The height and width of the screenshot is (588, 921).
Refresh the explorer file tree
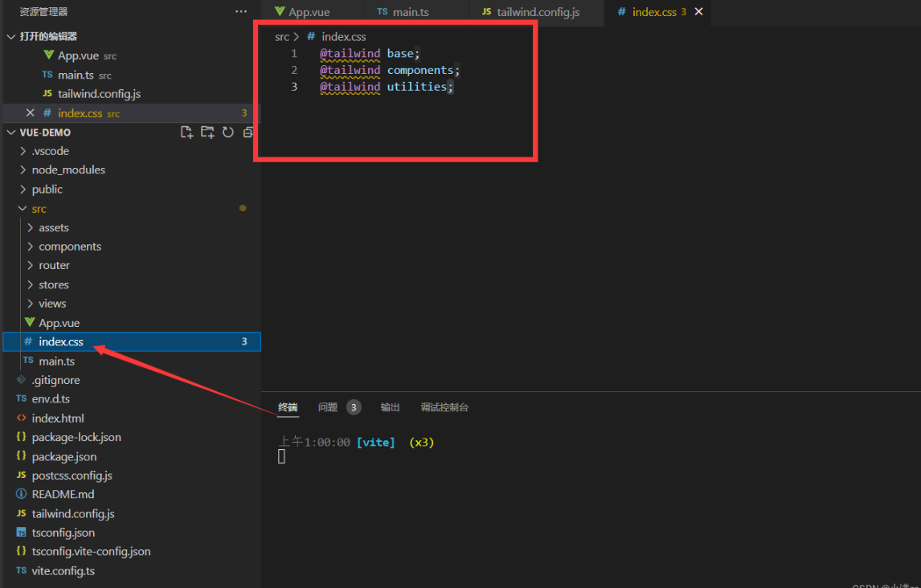tap(228, 133)
